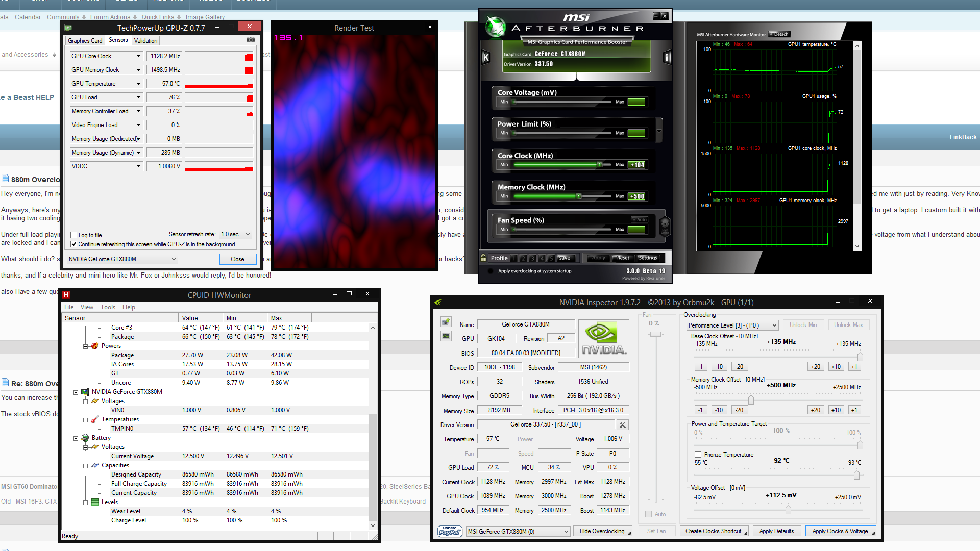Screen dimensions: 980x551
Task: Enable the Log to file checkbox
Action: tap(74, 235)
